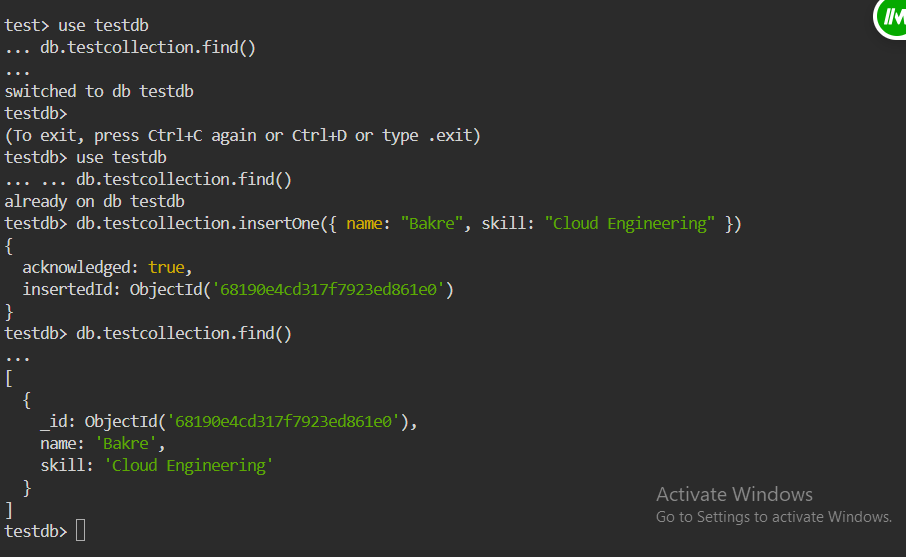Click the "switched to db testdb" output line
Image resolution: width=906 pixels, height=557 pixels.
point(99,91)
